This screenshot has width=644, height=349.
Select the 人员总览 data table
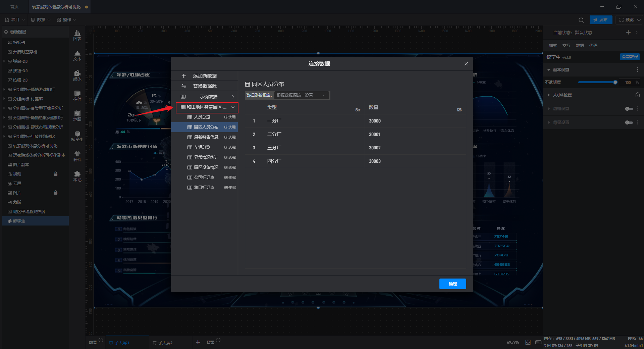click(205, 117)
